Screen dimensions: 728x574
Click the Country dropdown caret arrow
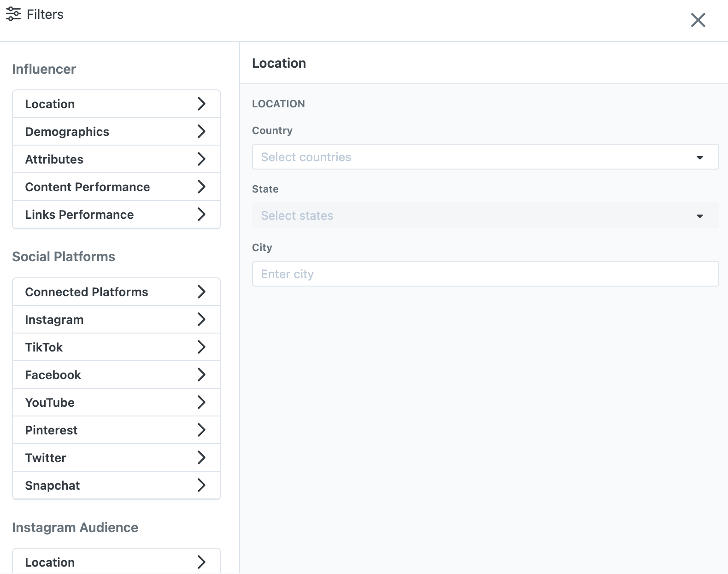[x=700, y=158]
